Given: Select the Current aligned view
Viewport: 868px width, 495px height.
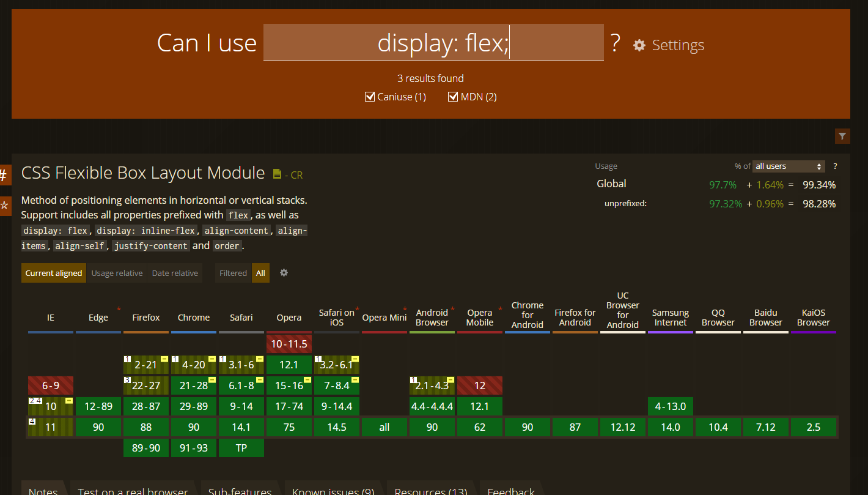Looking at the screenshot, I should pyautogui.click(x=54, y=273).
